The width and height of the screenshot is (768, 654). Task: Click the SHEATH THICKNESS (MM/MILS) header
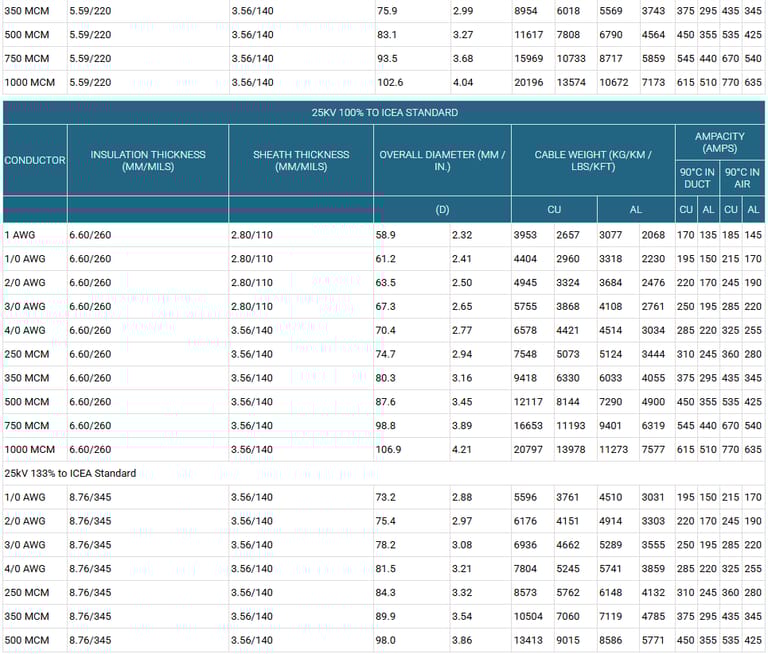click(301, 160)
